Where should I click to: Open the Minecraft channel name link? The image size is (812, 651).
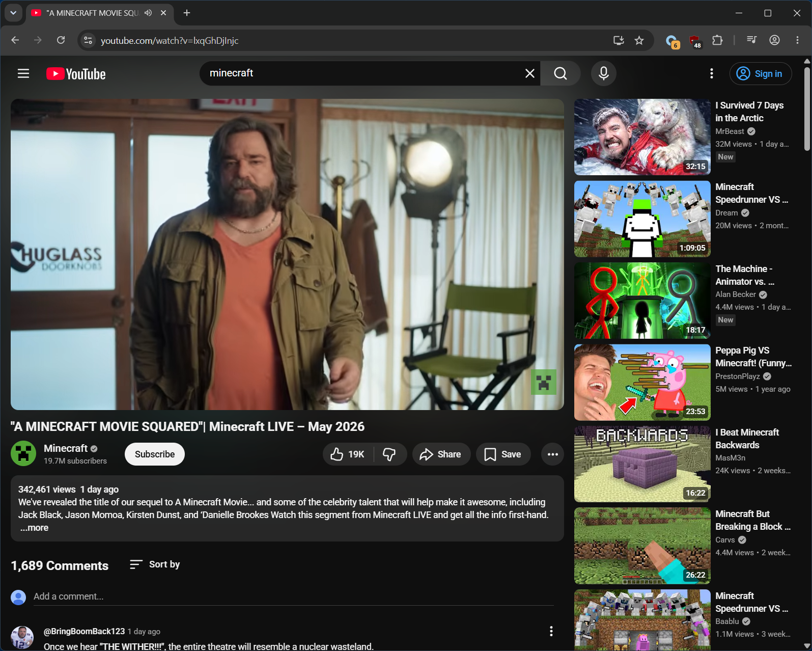[x=66, y=448]
